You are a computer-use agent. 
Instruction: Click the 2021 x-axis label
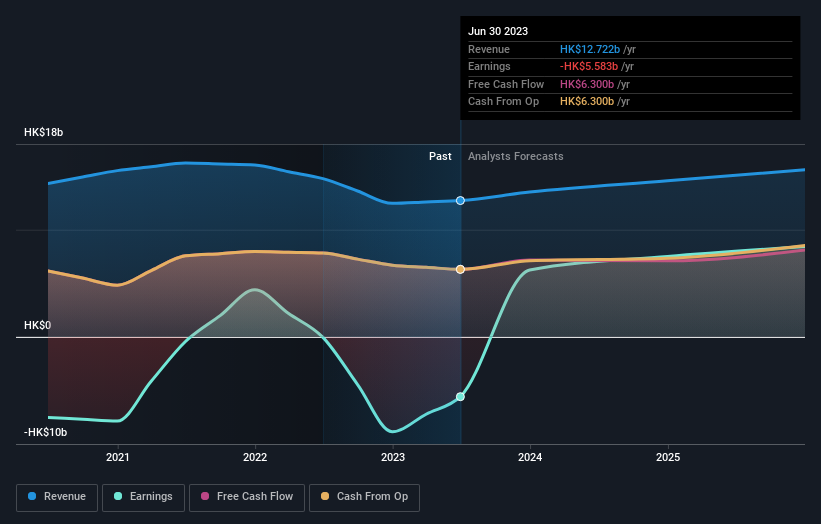click(118, 457)
